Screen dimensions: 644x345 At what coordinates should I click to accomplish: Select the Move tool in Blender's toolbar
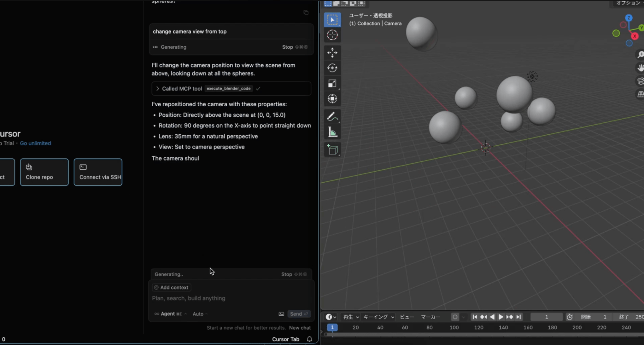[332, 53]
